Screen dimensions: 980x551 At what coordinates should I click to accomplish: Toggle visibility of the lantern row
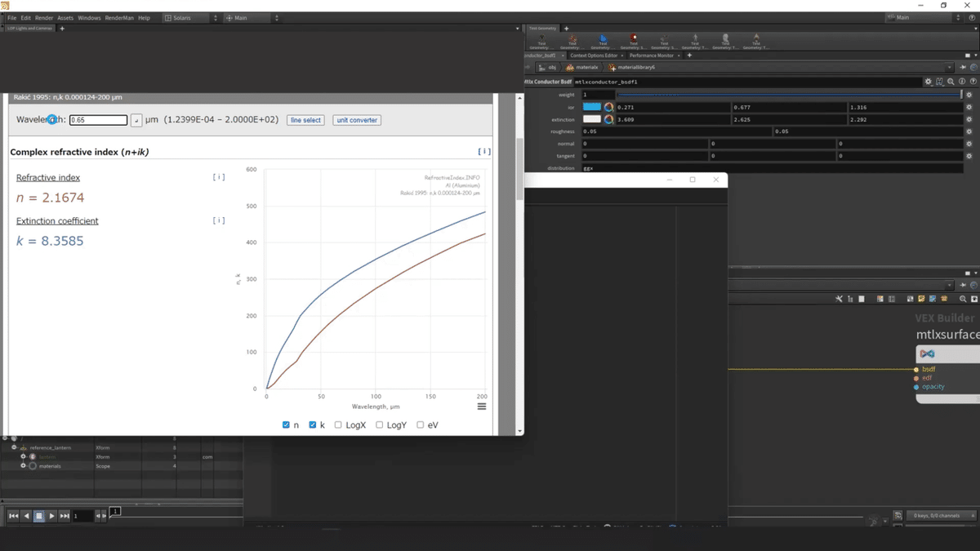coord(33,457)
